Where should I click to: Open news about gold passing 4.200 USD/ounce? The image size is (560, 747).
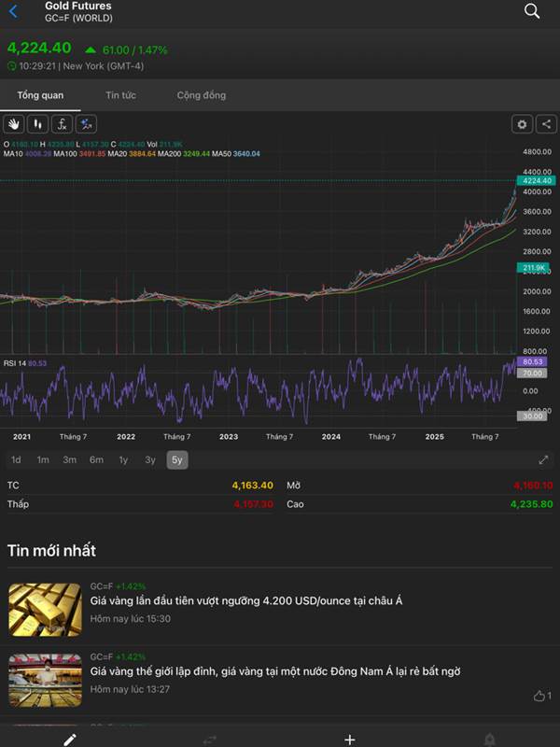[246, 600]
